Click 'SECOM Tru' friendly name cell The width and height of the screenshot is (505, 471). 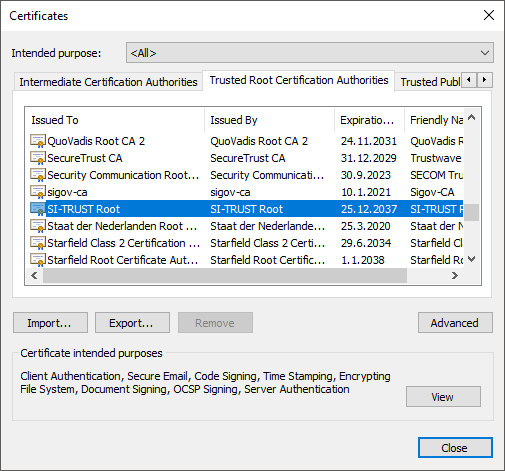[x=437, y=175]
